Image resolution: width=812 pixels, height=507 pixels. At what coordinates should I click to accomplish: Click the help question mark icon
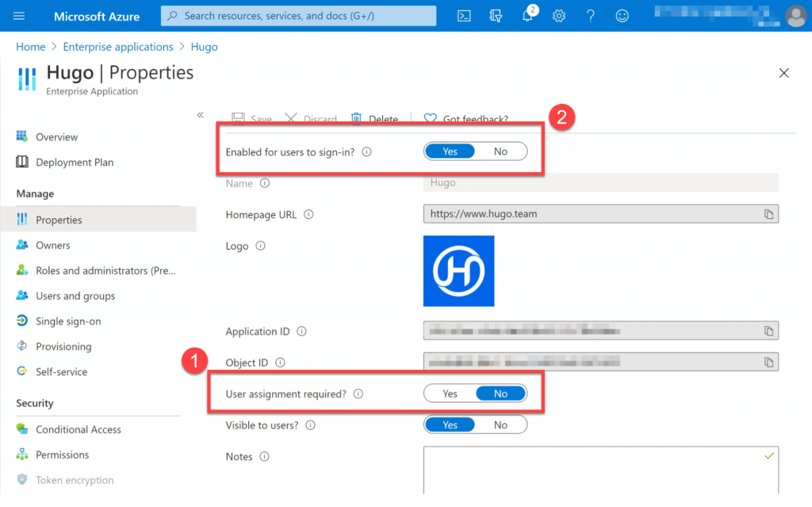click(x=590, y=15)
